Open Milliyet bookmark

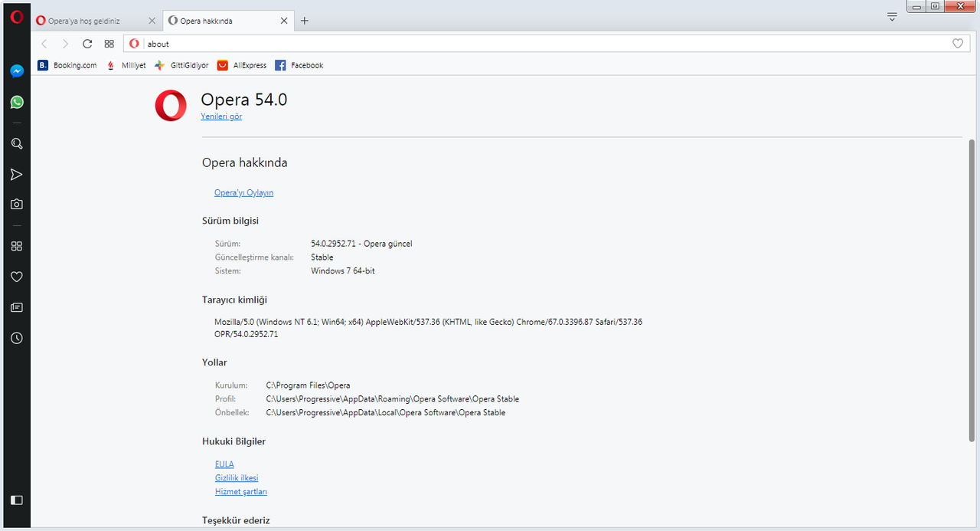126,65
